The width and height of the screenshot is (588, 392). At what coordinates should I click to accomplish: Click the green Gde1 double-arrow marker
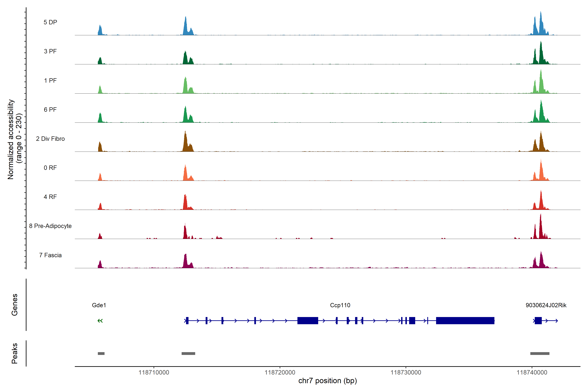[x=100, y=321]
